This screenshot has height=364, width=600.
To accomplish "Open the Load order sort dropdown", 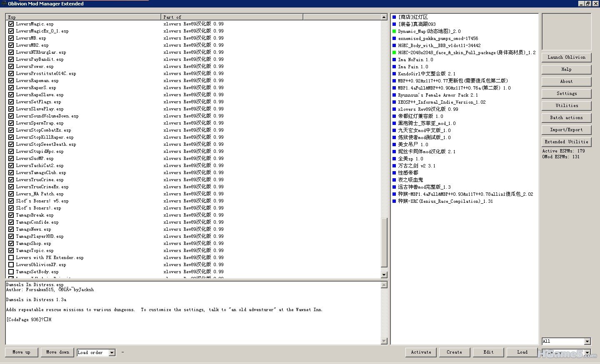I will point(112,353).
